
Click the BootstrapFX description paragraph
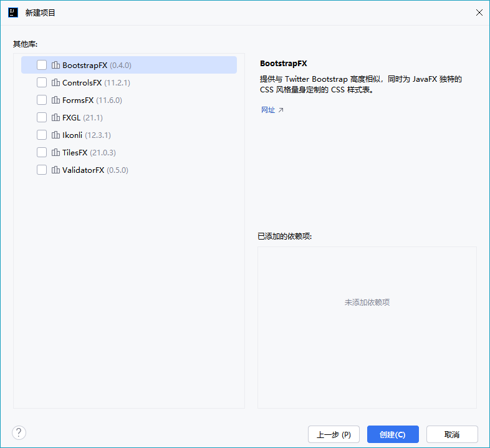(361, 84)
